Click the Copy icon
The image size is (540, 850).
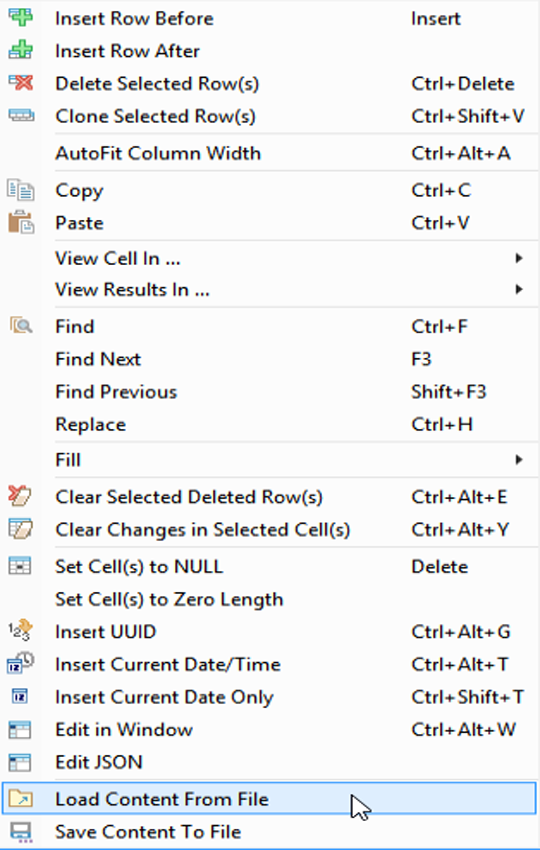point(21,190)
